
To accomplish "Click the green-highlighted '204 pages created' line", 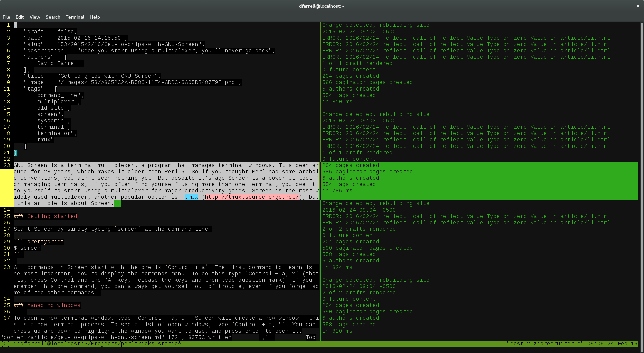I will pos(351,165).
